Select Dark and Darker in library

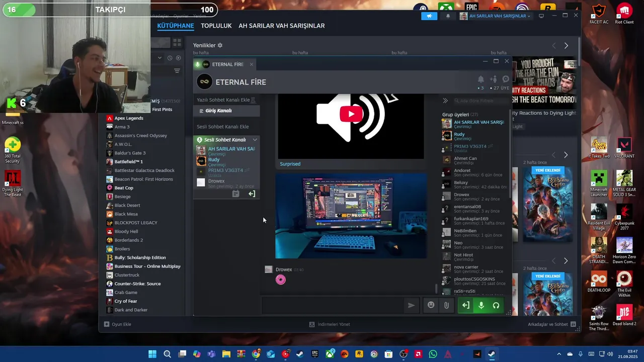pos(131,310)
